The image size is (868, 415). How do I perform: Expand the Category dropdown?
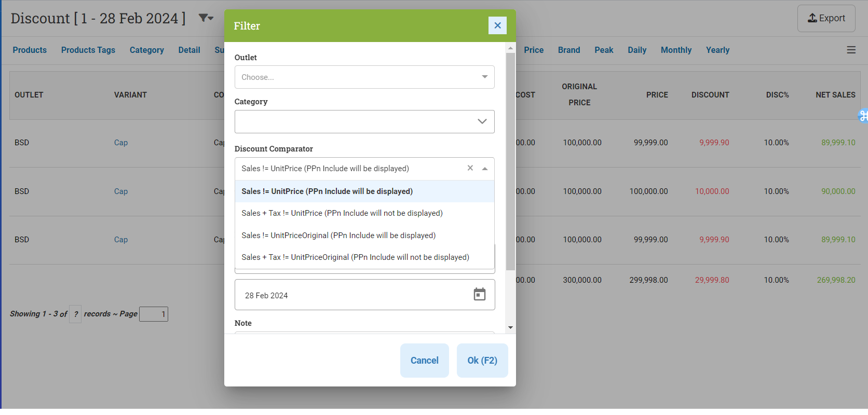[364, 121]
